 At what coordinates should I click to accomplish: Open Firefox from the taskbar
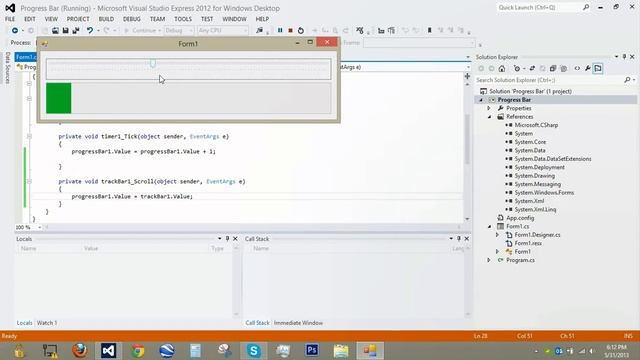pos(80,351)
